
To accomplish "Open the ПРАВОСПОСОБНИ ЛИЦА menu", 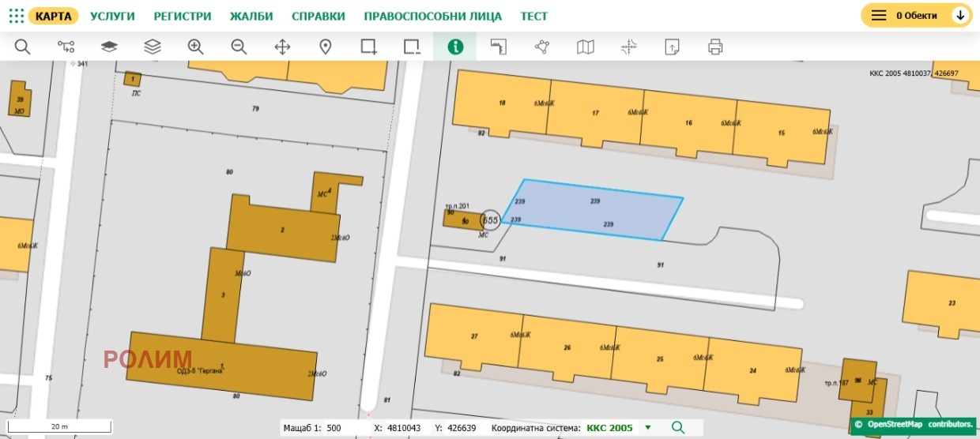I will pos(432,16).
